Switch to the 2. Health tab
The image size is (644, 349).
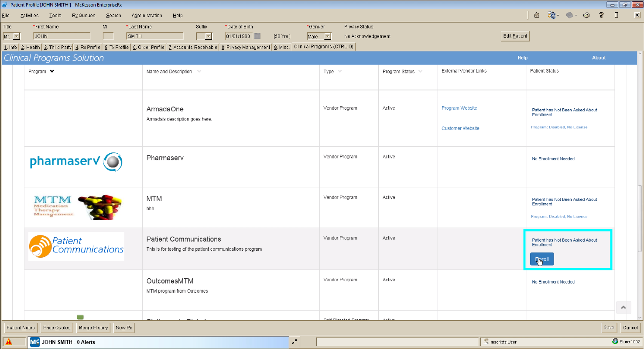[x=31, y=47]
